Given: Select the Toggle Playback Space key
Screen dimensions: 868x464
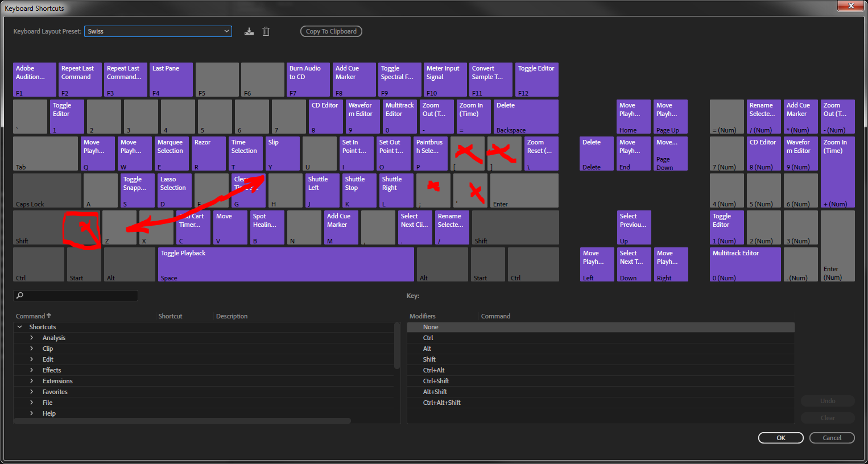Looking at the screenshot, I should click(x=286, y=264).
